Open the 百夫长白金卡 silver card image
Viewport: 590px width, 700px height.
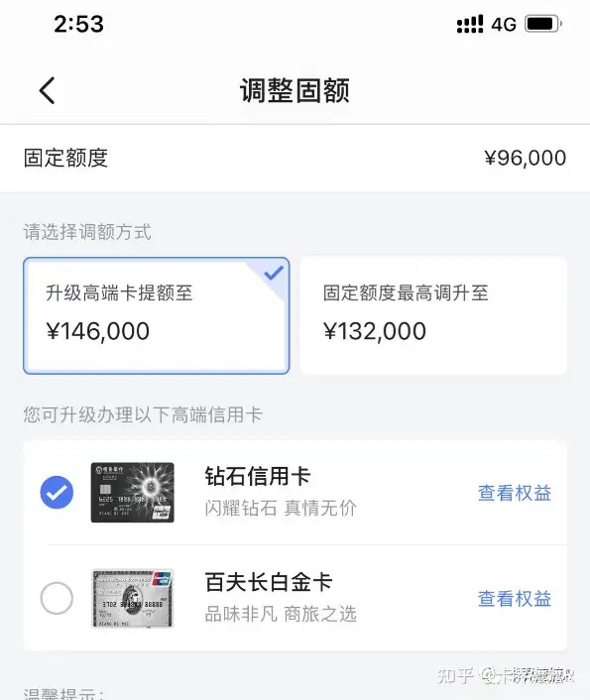coord(133,598)
